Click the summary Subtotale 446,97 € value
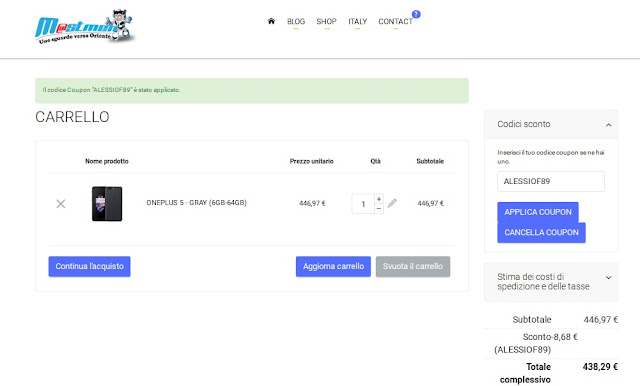This screenshot has width=640, height=386. click(600, 319)
